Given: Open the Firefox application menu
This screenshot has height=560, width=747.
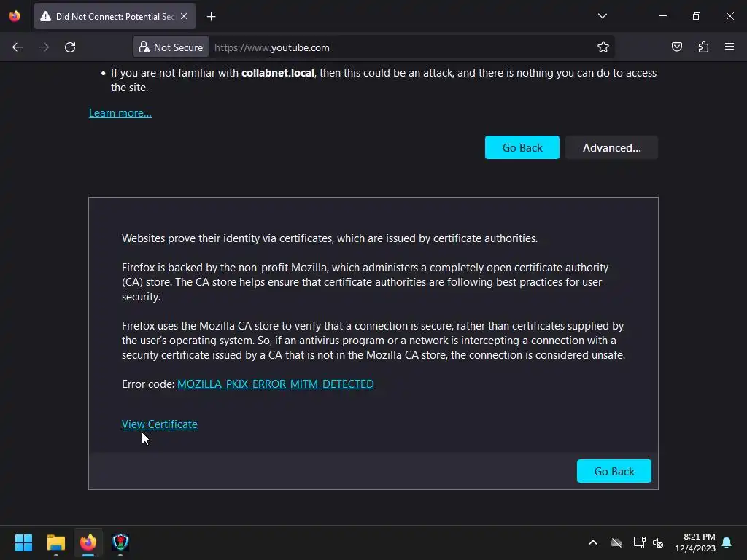Looking at the screenshot, I should 729,47.
